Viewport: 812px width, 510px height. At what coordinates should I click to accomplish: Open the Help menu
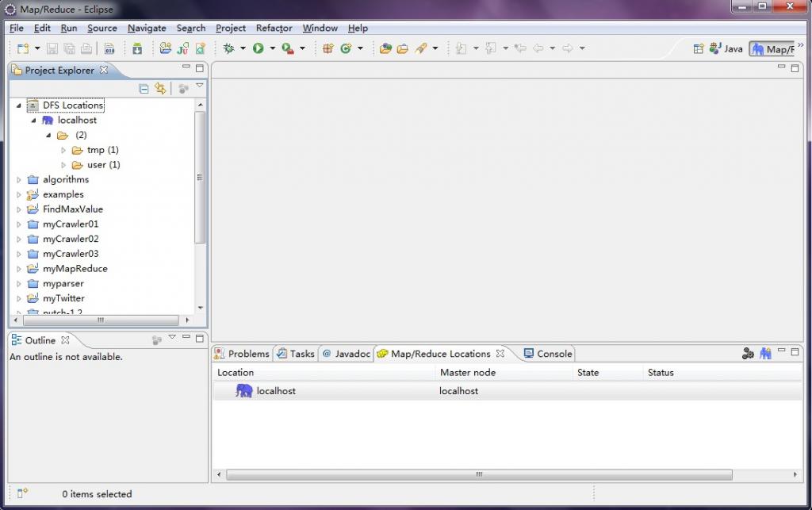pyautogui.click(x=358, y=28)
